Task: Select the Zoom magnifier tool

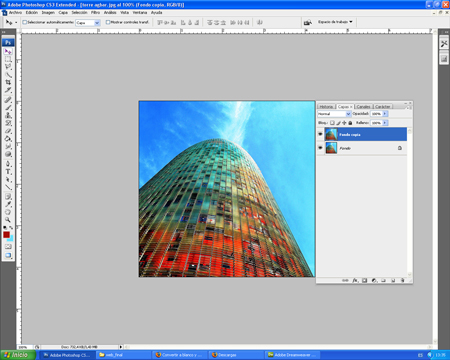Action: (x=8, y=220)
